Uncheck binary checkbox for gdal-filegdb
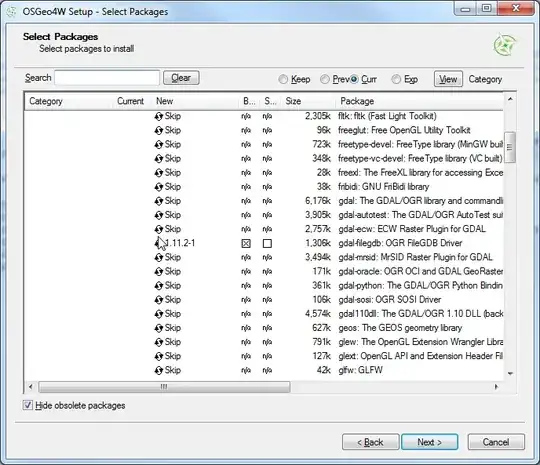 246,244
